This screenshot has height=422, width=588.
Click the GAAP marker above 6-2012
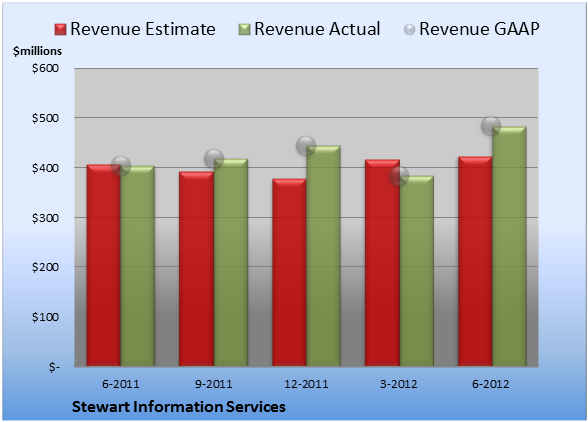coord(491,125)
